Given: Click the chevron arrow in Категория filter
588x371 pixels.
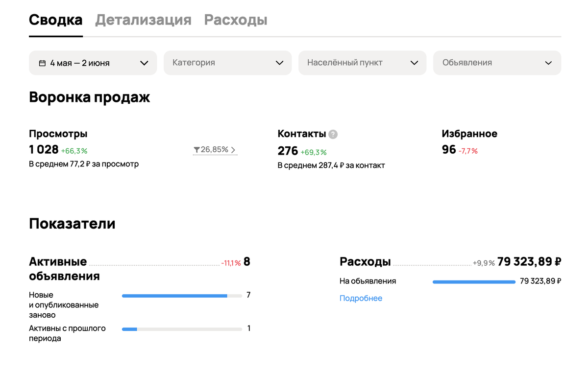Looking at the screenshot, I should (x=279, y=63).
